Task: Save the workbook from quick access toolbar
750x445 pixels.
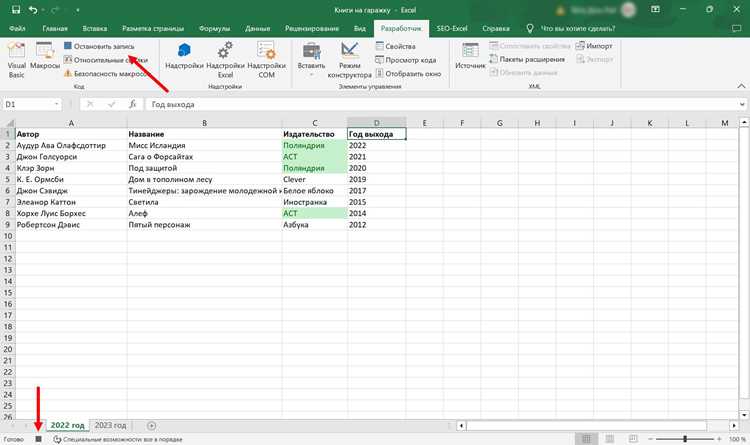Action: point(16,10)
